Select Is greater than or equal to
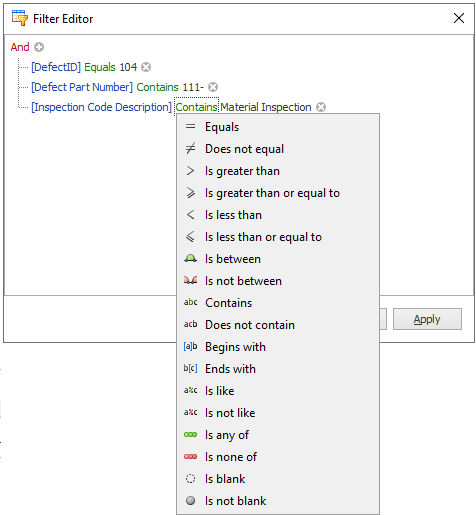Viewport: 476px width, 515px height. click(x=278, y=193)
